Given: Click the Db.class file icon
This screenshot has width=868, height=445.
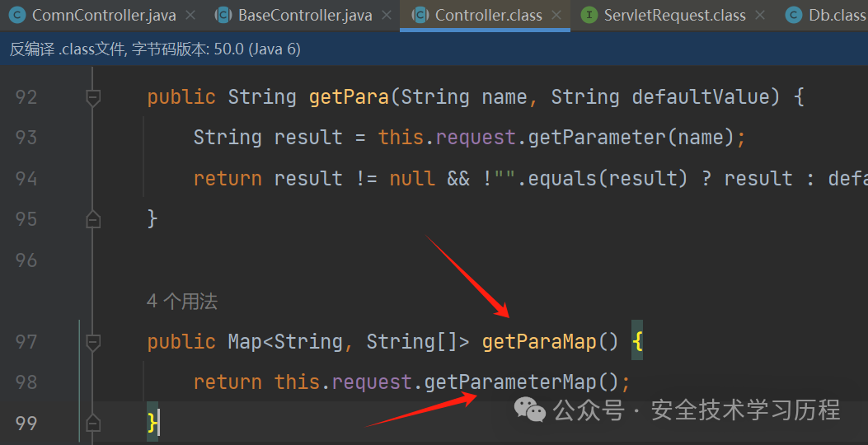Looking at the screenshot, I should (x=793, y=15).
